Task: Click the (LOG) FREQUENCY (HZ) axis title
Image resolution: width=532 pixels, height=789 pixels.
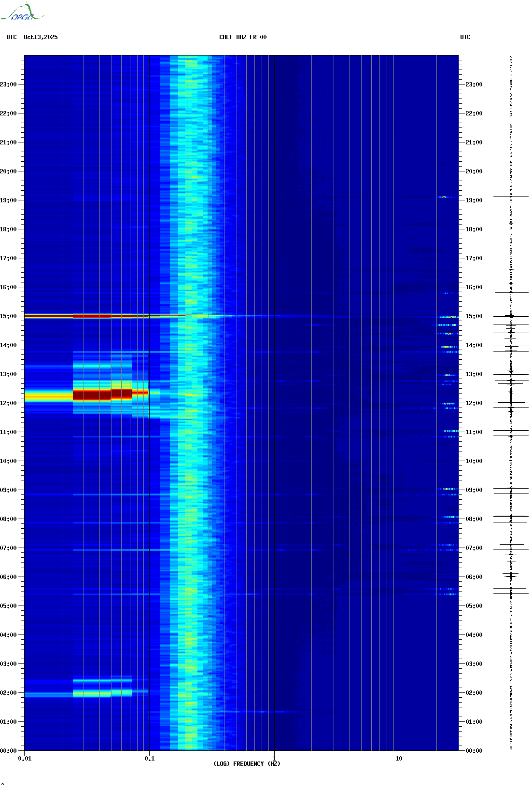Action: [247, 764]
